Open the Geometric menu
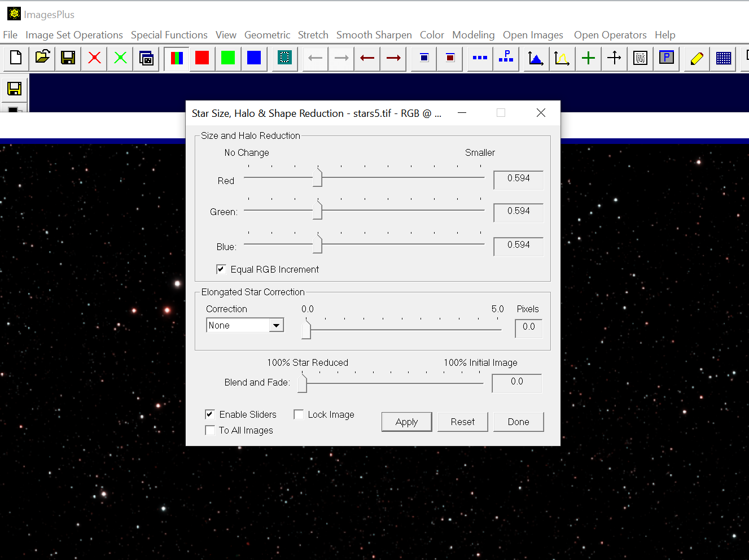749x560 pixels. pos(267,35)
